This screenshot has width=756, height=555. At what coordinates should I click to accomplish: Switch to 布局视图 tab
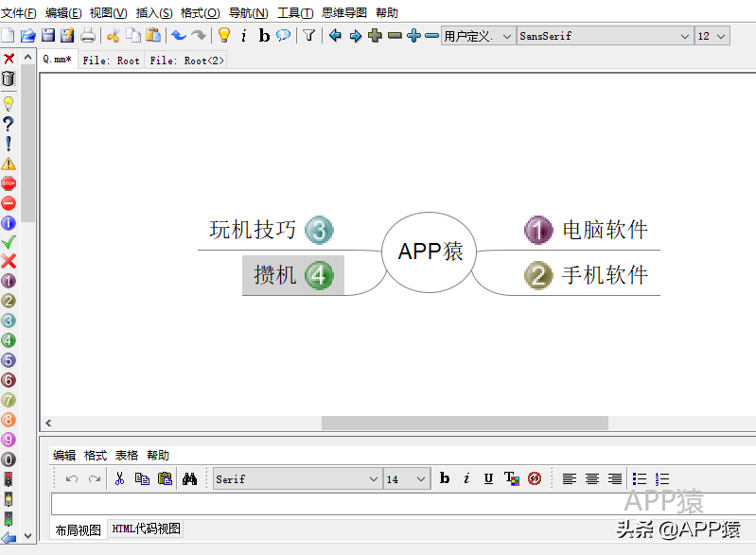coord(79,530)
